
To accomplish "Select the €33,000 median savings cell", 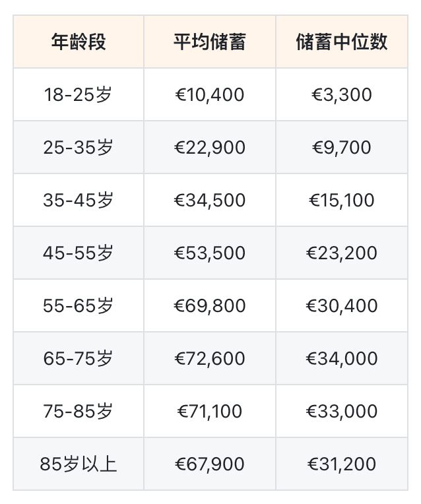I will pyautogui.click(x=341, y=412).
